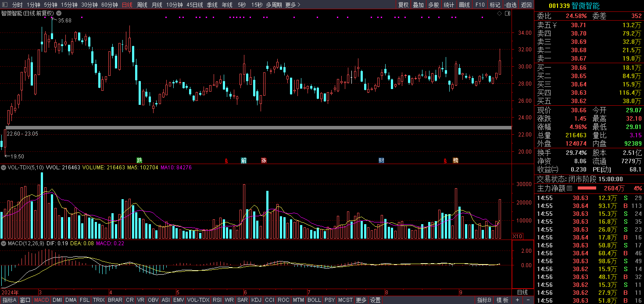
Task: Open the F10 company info button
Action: pos(480,5)
